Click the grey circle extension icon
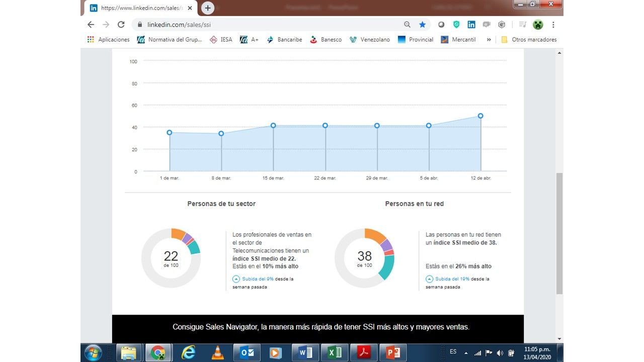Screen dimensions: 644x362 point(441,25)
